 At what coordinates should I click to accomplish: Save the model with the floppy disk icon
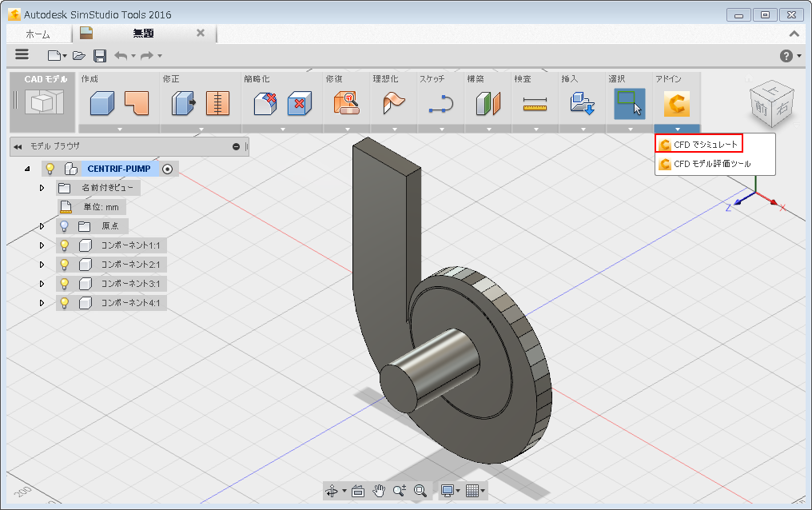pyautogui.click(x=100, y=55)
